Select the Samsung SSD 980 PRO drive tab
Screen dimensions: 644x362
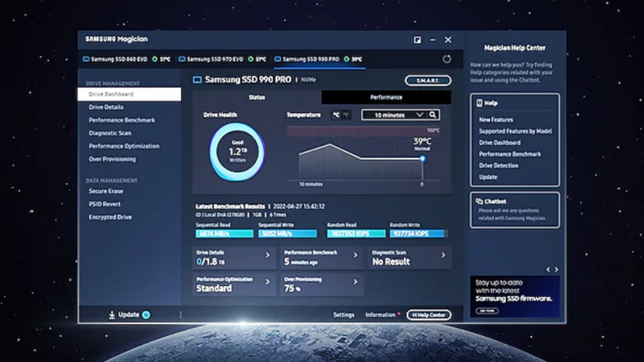(319, 59)
